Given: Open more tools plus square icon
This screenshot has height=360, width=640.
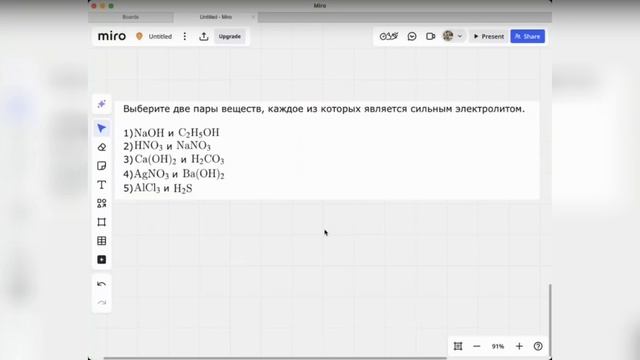Looking at the screenshot, I should (x=102, y=260).
